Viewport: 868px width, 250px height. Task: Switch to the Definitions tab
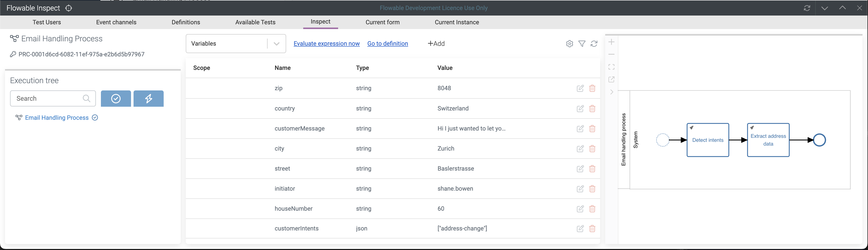(x=186, y=22)
